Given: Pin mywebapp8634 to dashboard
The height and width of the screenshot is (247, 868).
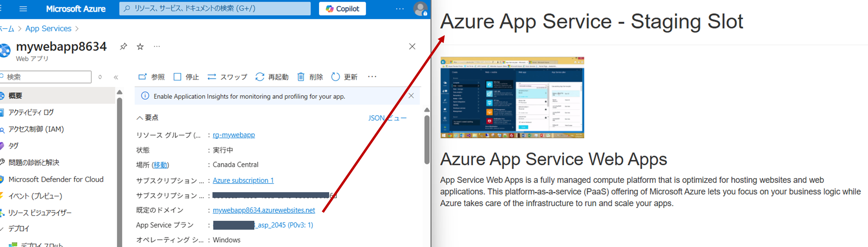Looking at the screenshot, I should click(x=124, y=46).
